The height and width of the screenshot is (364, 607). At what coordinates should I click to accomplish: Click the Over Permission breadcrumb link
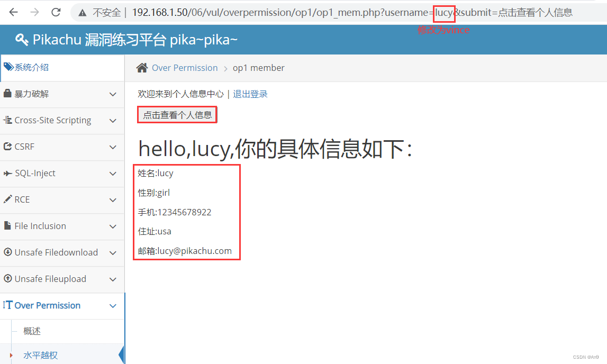(185, 68)
